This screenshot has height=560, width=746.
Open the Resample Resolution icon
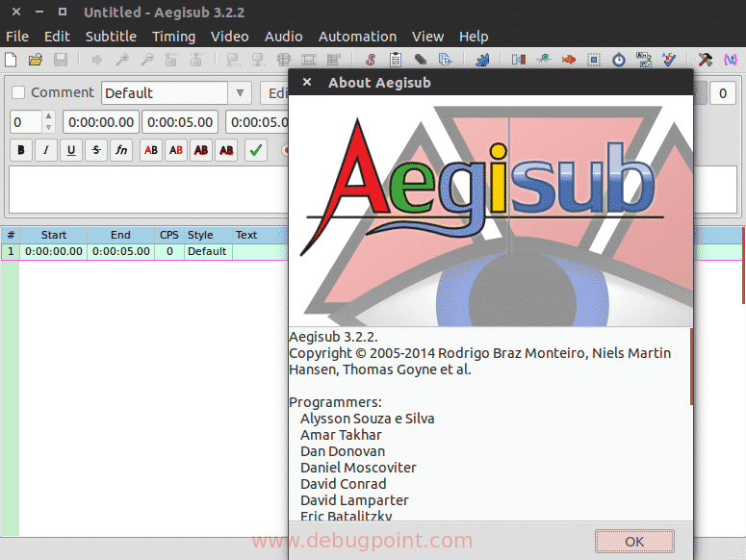point(593,60)
